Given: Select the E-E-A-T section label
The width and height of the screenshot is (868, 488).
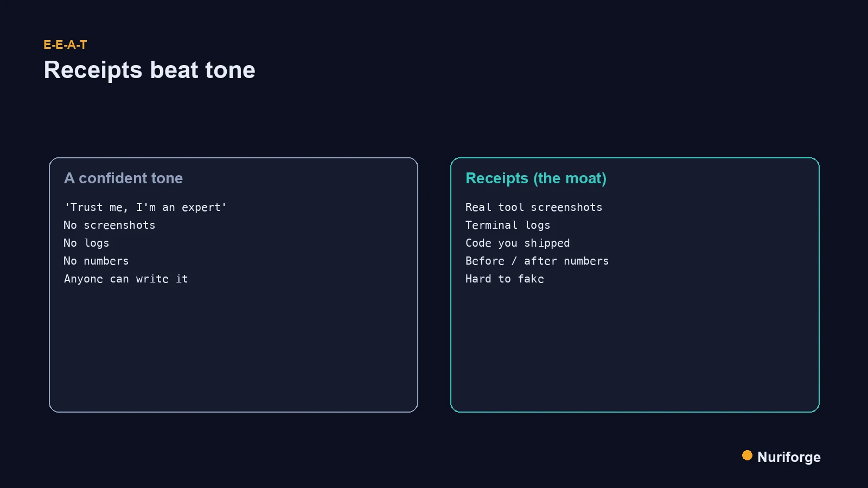Looking at the screenshot, I should (65, 45).
